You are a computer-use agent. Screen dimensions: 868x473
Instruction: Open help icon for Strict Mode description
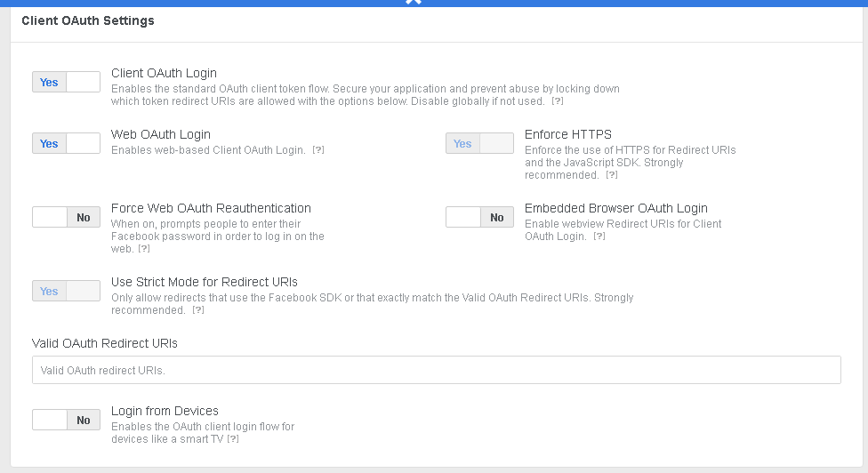click(198, 310)
